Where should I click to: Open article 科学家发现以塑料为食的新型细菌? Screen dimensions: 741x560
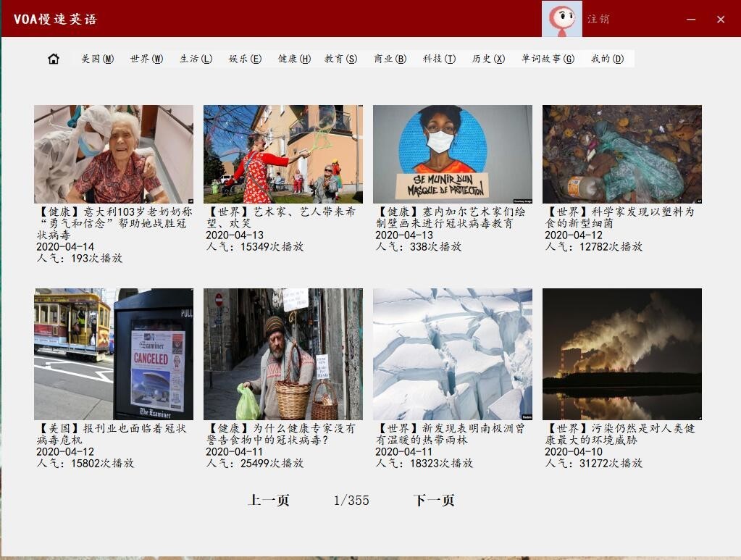619,217
